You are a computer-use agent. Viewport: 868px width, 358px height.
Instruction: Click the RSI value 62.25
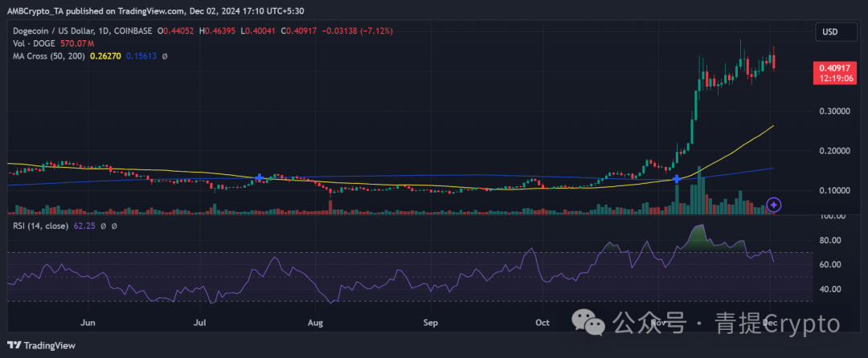click(83, 226)
